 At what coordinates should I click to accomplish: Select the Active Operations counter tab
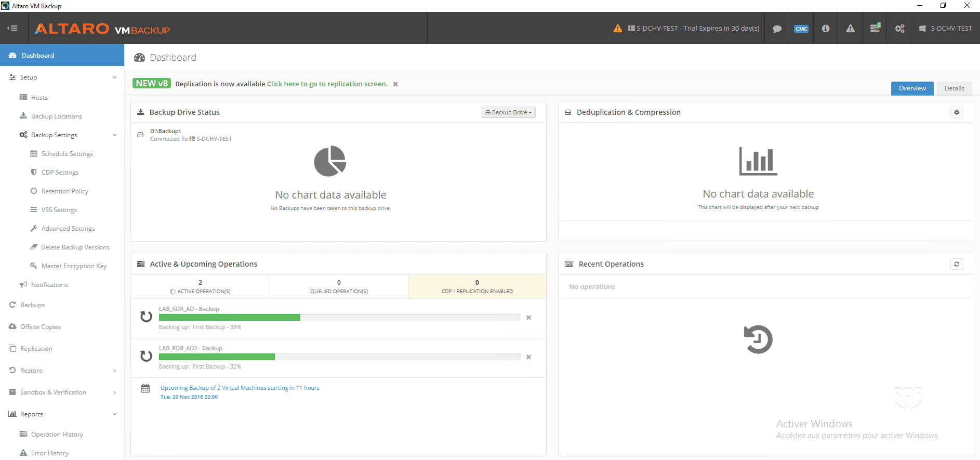200,287
